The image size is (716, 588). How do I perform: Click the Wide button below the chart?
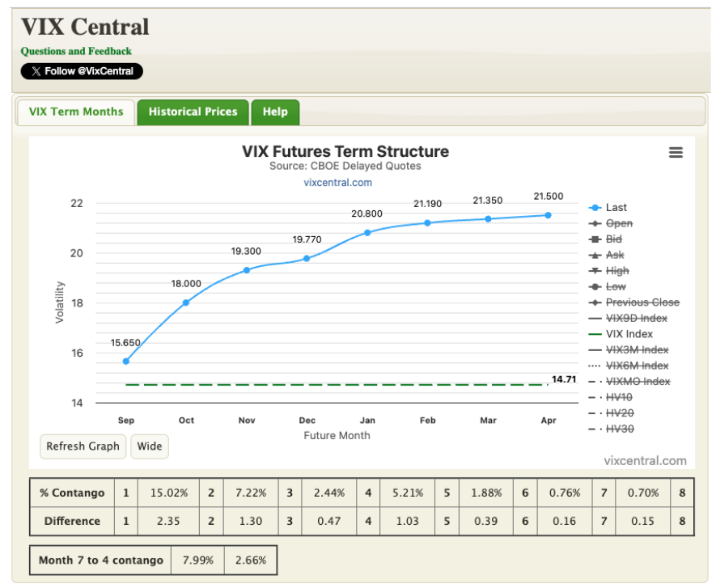coord(149,446)
